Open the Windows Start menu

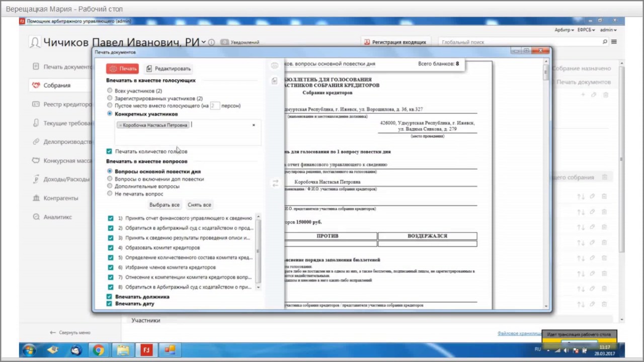[29, 350]
